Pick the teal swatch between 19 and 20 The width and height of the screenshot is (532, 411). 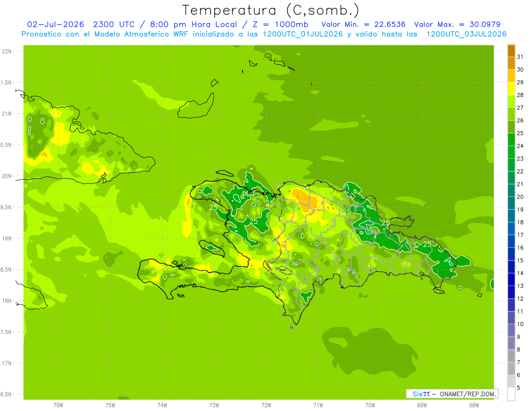511,203
